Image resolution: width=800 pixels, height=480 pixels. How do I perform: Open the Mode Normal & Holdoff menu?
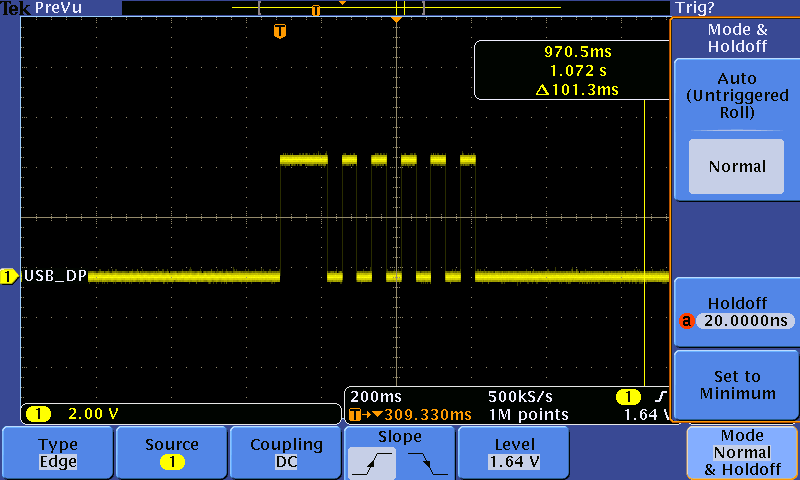pyautogui.click(x=742, y=452)
